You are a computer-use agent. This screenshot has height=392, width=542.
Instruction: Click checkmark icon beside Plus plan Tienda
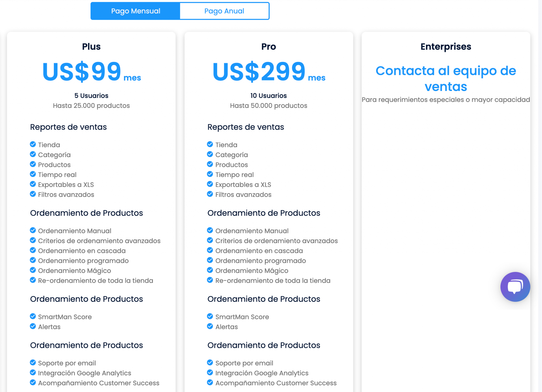point(33,144)
